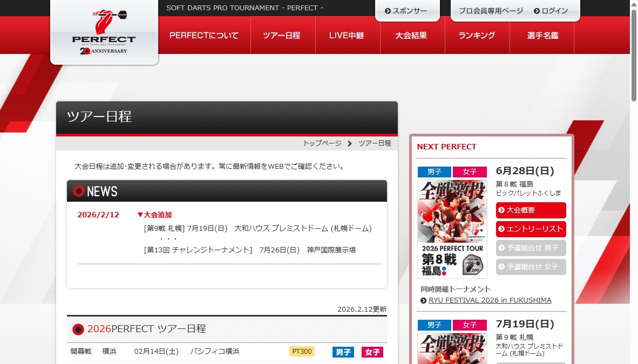Viewport: 638px width, 364px height.
Task: Click disabled 予選組合せ 女子 button
Action: [531, 267]
